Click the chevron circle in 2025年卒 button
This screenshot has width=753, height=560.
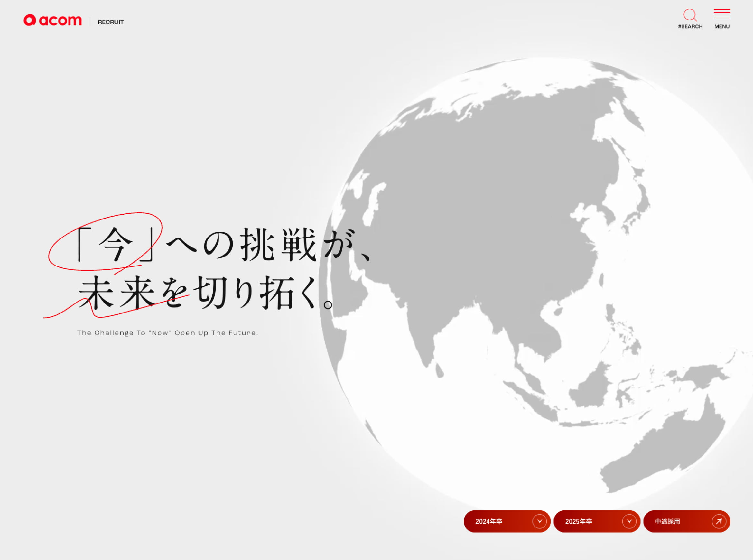(x=629, y=521)
